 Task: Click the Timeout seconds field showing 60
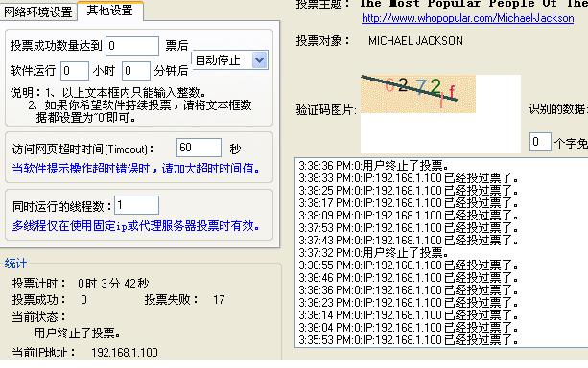tap(199, 148)
